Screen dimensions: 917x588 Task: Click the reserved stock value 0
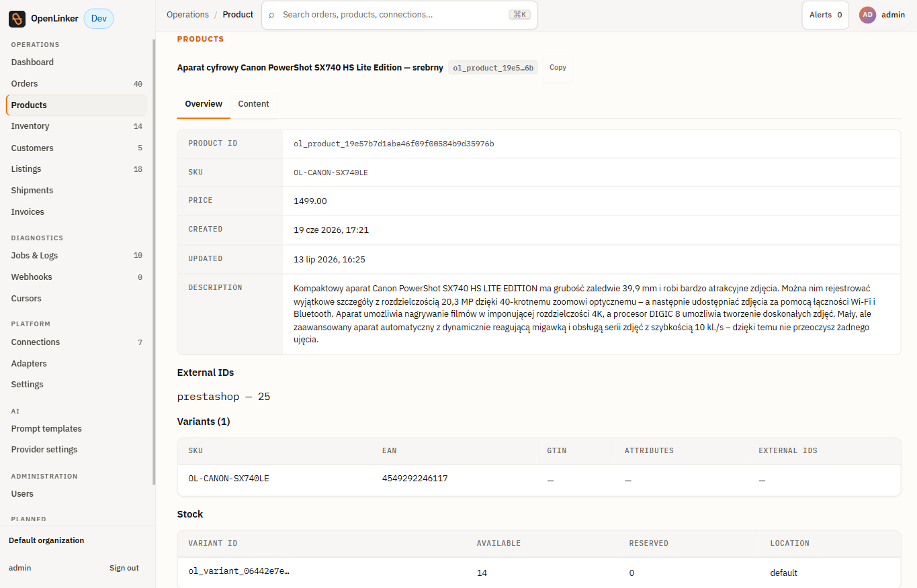631,573
